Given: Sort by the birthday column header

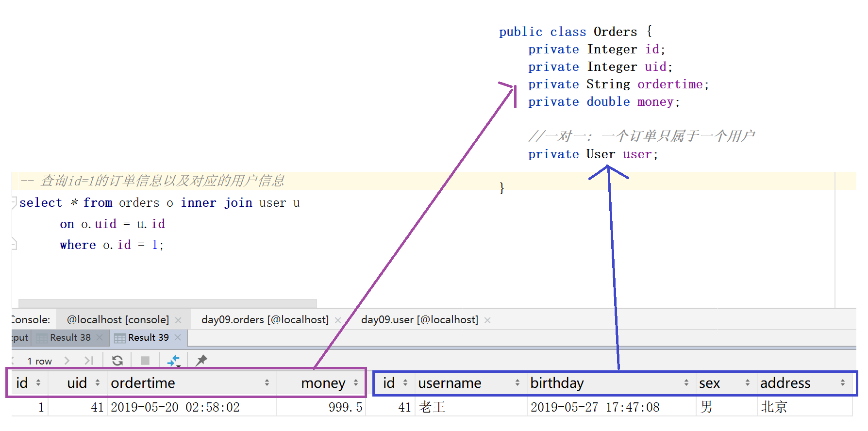Looking at the screenshot, I should point(611,383).
